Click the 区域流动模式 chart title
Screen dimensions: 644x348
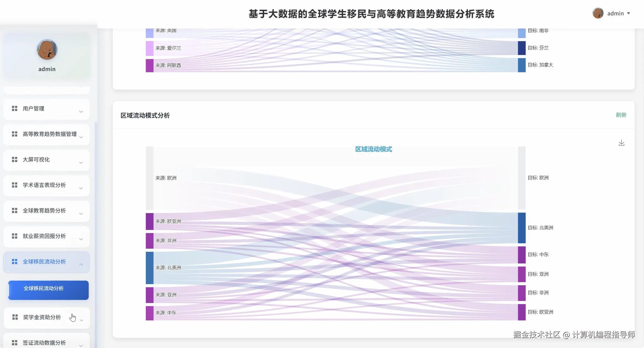[x=373, y=149]
